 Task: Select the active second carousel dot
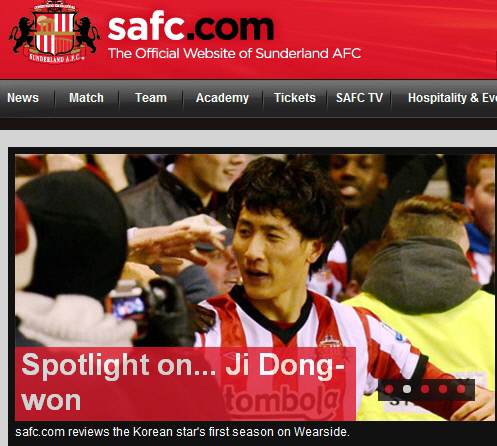click(x=407, y=389)
